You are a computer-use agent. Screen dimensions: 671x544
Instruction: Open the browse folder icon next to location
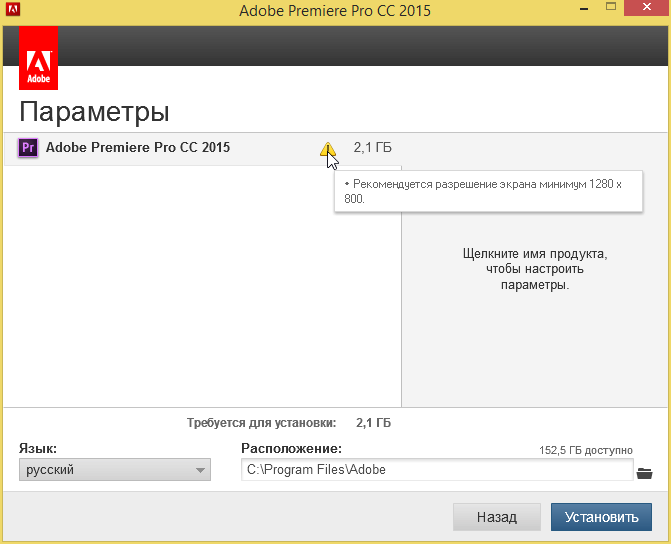644,473
